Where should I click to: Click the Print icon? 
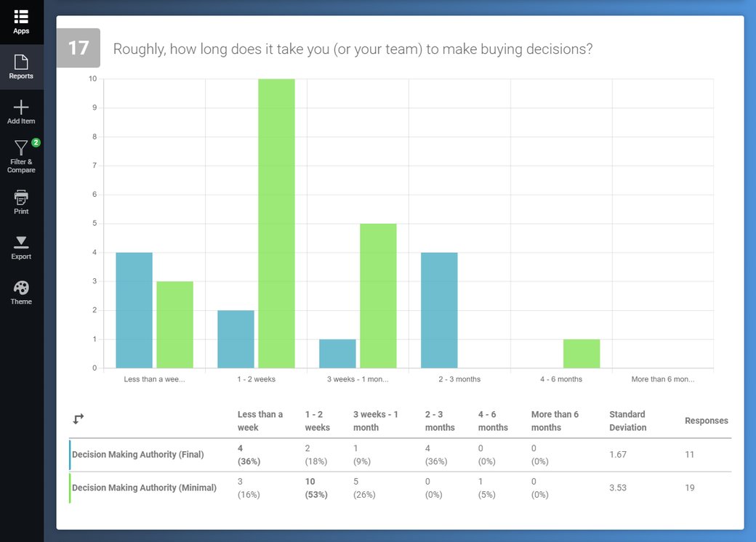21,198
